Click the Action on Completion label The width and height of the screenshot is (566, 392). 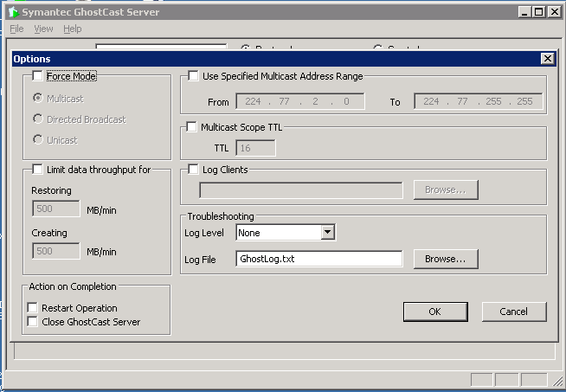point(73,286)
